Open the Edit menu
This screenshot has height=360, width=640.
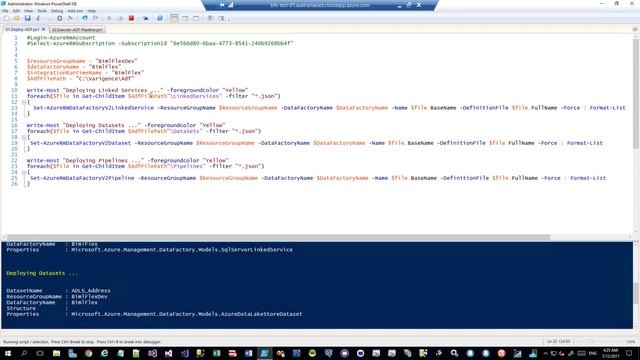click(16, 11)
